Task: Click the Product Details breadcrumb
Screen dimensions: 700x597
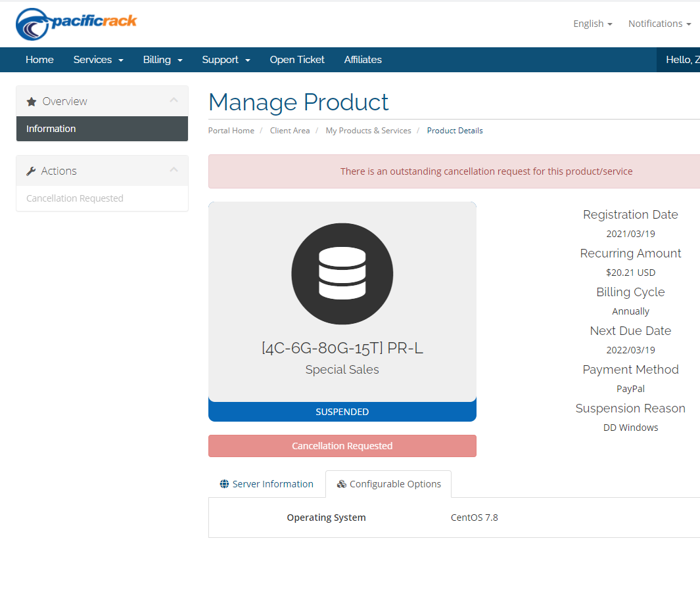Action: [x=454, y=131]
